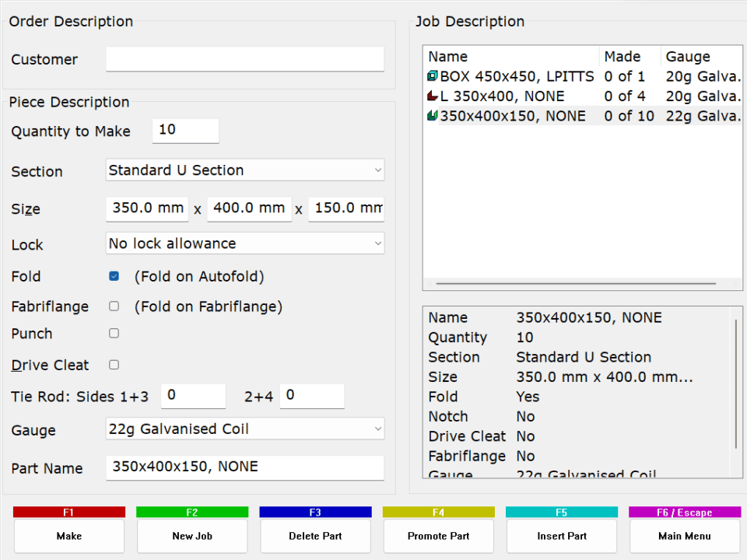Enable the Fabriflange checkbox

[x=114, y=306]
